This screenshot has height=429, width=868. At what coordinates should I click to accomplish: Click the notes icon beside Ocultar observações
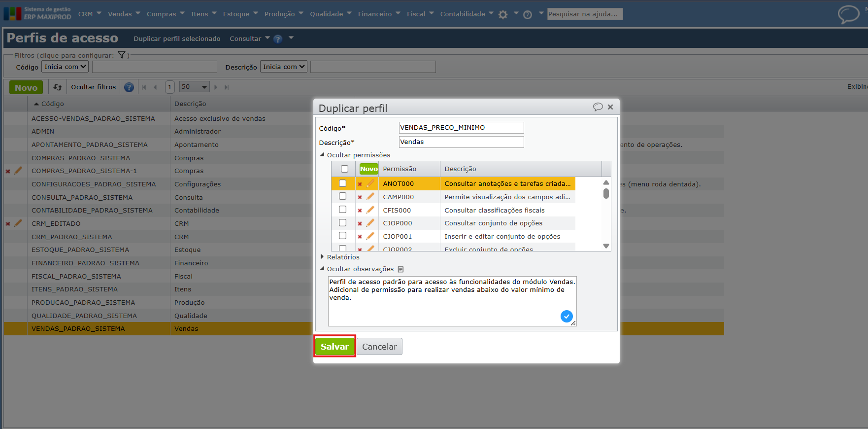[x=401, y=269]
